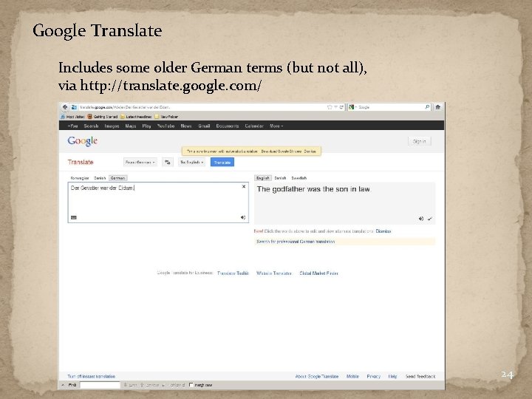Open the Website Translator link

click(274, 273)
